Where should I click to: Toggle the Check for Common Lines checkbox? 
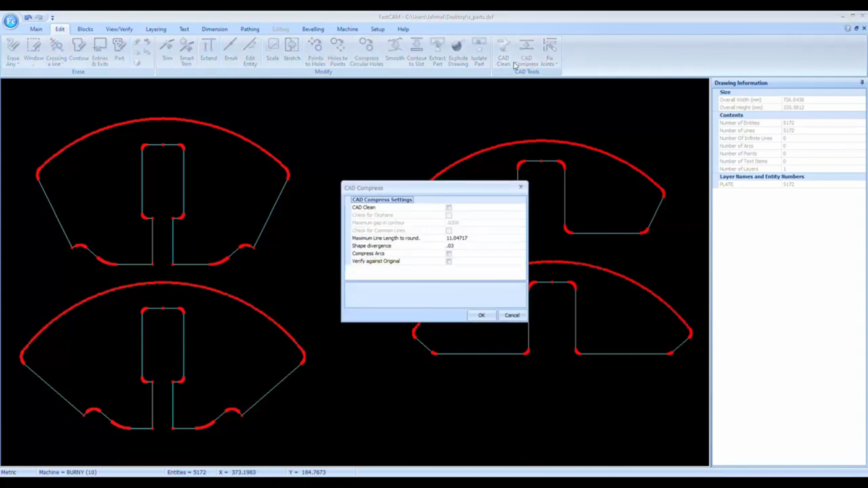click(448, 231)
